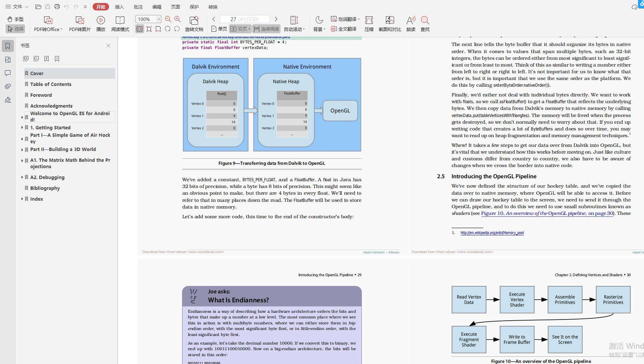Click the delete bookmark icon
Viewport: 644px width, 364px height.
click(57, 59)
